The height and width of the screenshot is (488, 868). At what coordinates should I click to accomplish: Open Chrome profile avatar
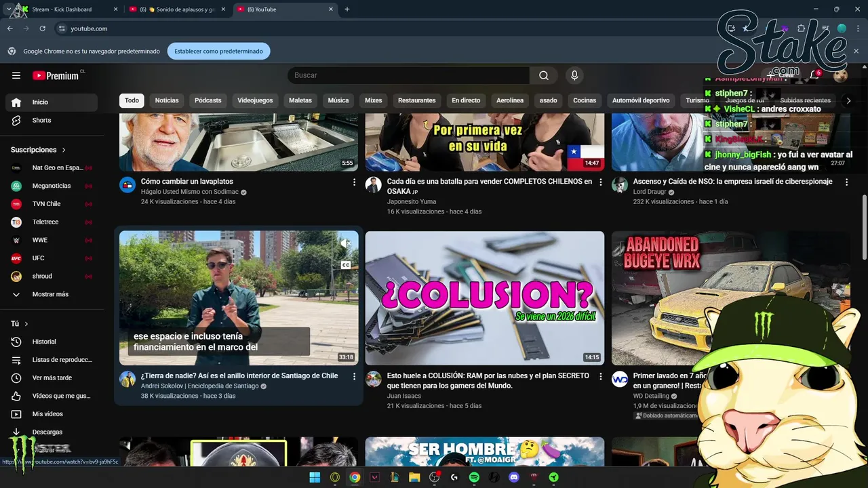tap(842, 28)
